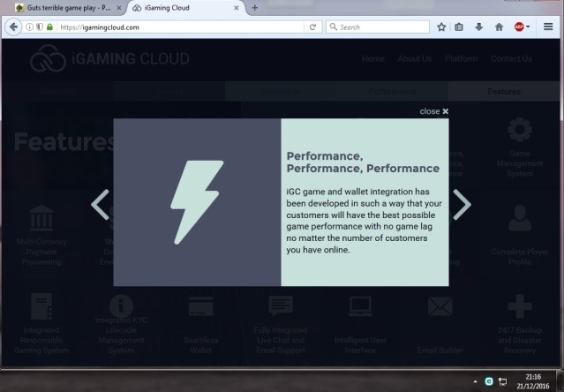Click into the browser Search box
This screenshot has width=564, height=392.
click(378, 27)
